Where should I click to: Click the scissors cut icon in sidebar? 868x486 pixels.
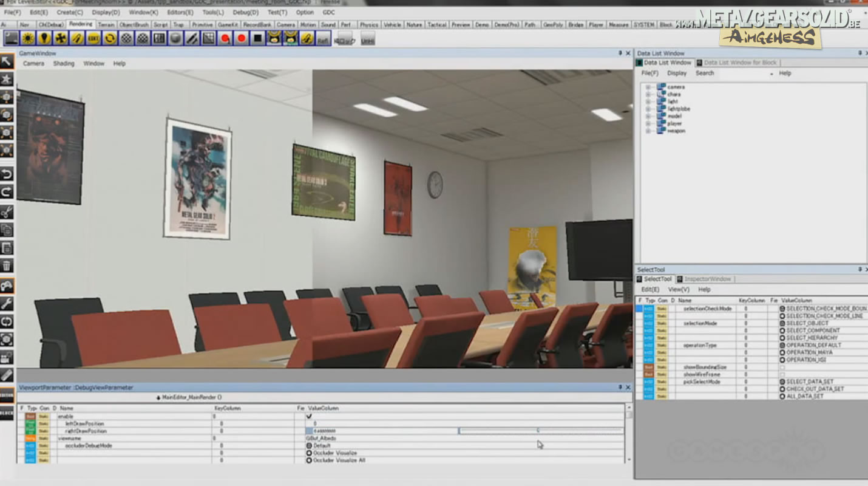point(7,212)
